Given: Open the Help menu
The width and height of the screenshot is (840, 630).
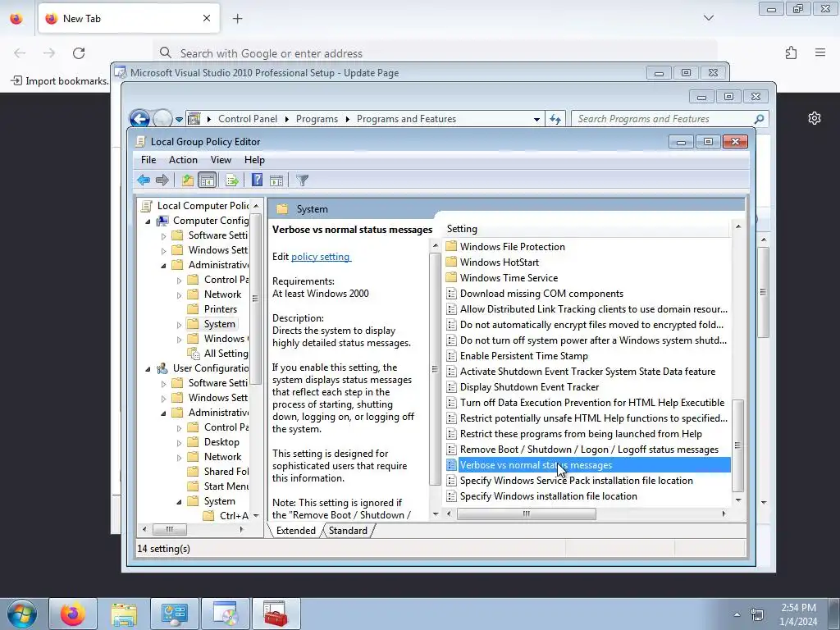Looking at the screenshot, I should 254,160.
